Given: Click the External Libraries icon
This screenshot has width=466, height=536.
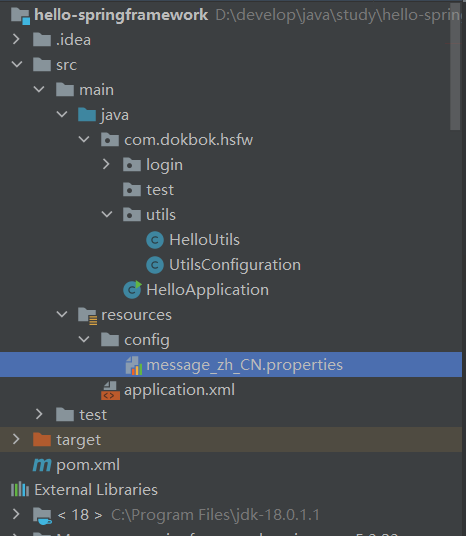Looking at the screenshot, I should coord(20,490).
